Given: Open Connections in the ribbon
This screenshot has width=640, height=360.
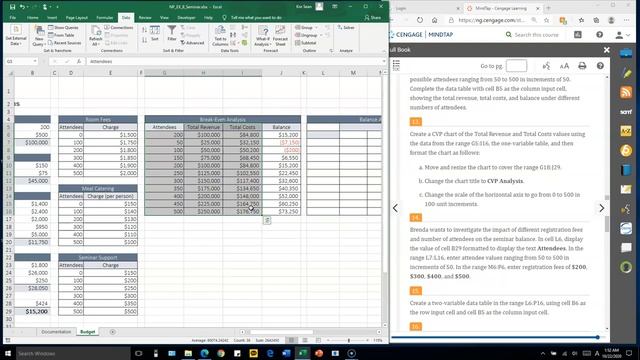Looking at the screenshot, I should (x=119, y=27).
